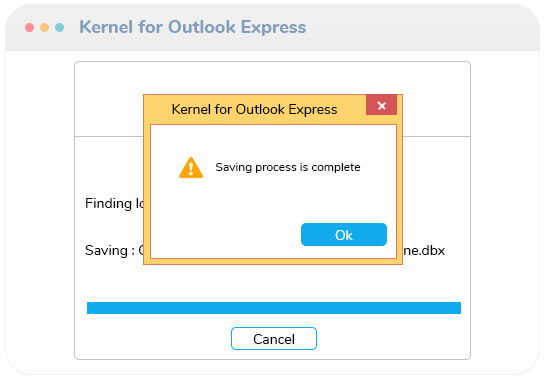Confirm the dialog with the Ok button
Screen dimensions: 545x380
[344, 235]
